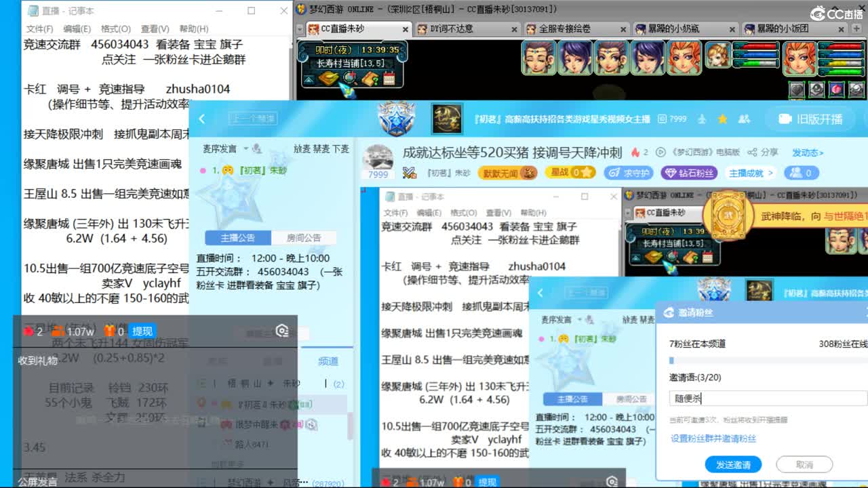Open the 查看(V) menu in Notepad
Image resolution: width=868 pixels, height=488 pixels.
coord(155,28)
